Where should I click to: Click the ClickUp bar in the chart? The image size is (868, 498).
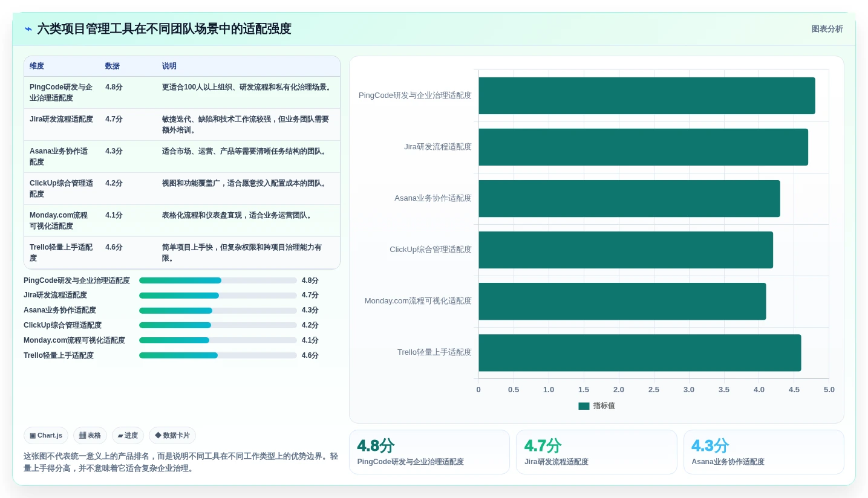pos(625,250)
